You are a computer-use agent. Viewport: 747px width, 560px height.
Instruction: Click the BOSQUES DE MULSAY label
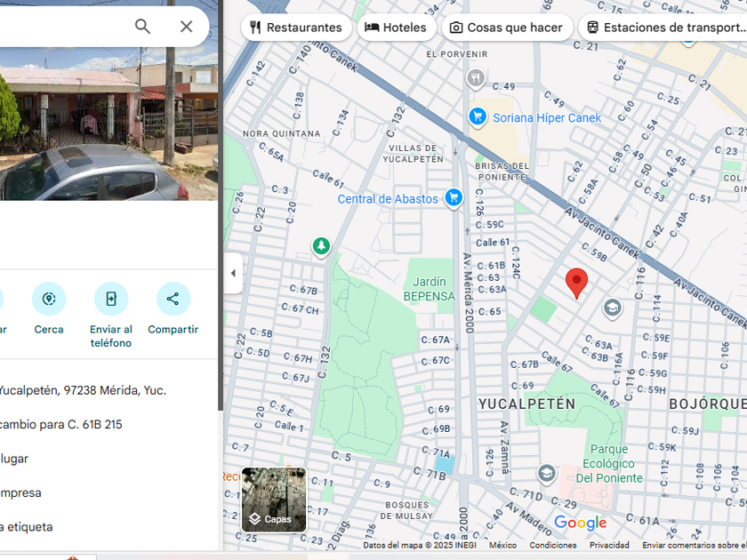point(407,510)
